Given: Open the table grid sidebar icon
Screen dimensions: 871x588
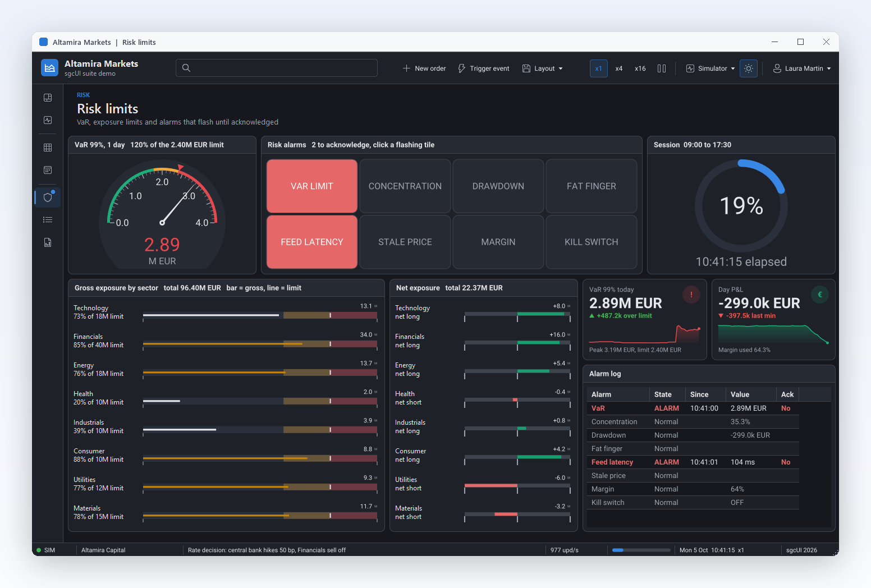Looking at the screenshot, I should click(48, 148).
